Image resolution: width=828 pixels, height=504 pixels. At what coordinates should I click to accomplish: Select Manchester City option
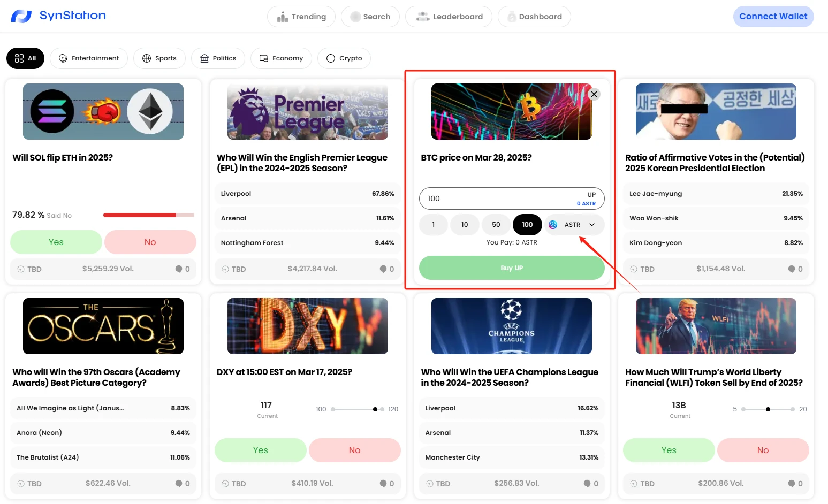coord(512,457)
